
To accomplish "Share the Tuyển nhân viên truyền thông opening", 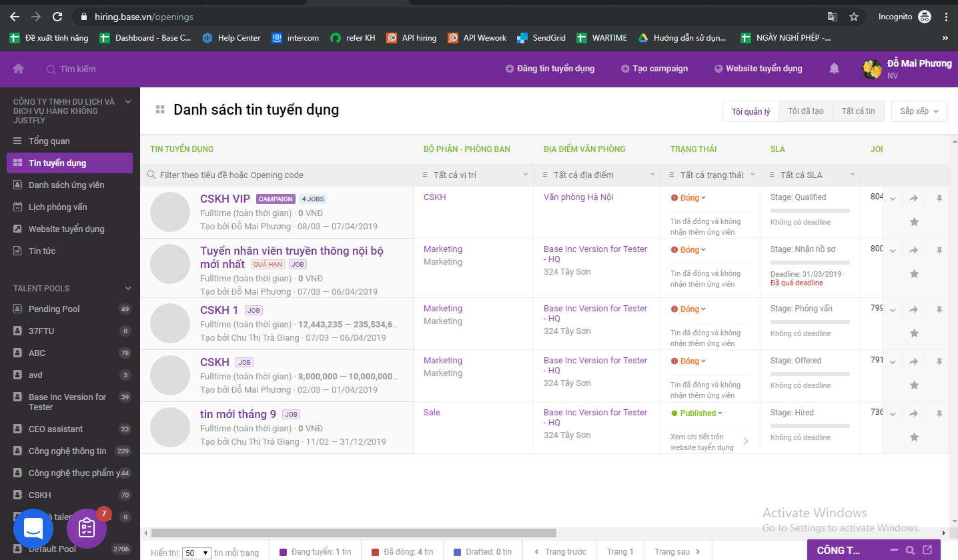I will [x=914, y=251].
